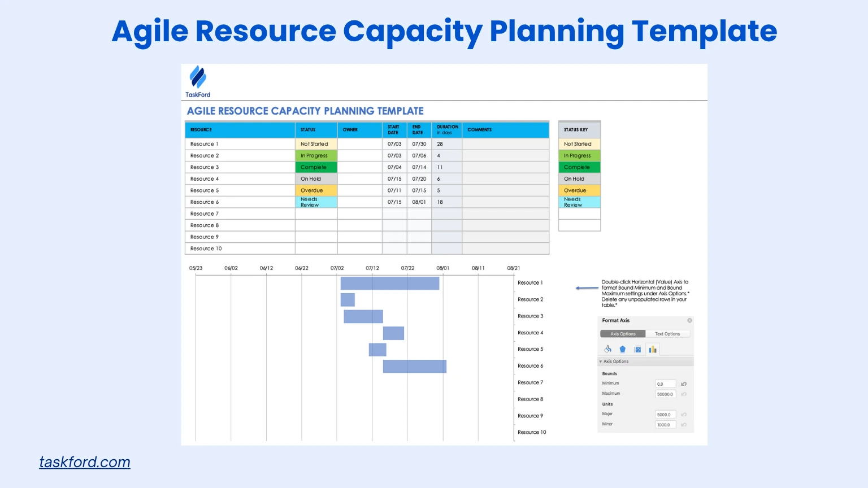Reset the Maximum bound value
Viewport: 868px width, 488px height.
(x=684, y=394)
